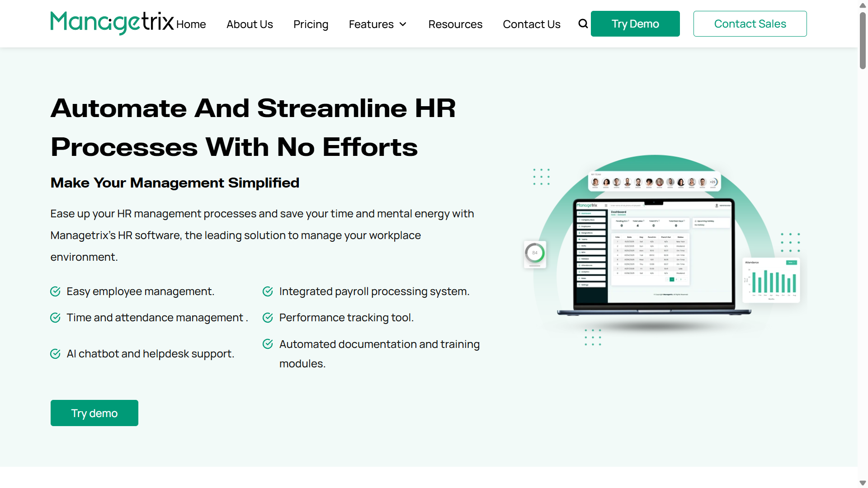This screenshot has height=488, width=868.
Task: Open the Pricing page
Action: (x=311, y=24)
